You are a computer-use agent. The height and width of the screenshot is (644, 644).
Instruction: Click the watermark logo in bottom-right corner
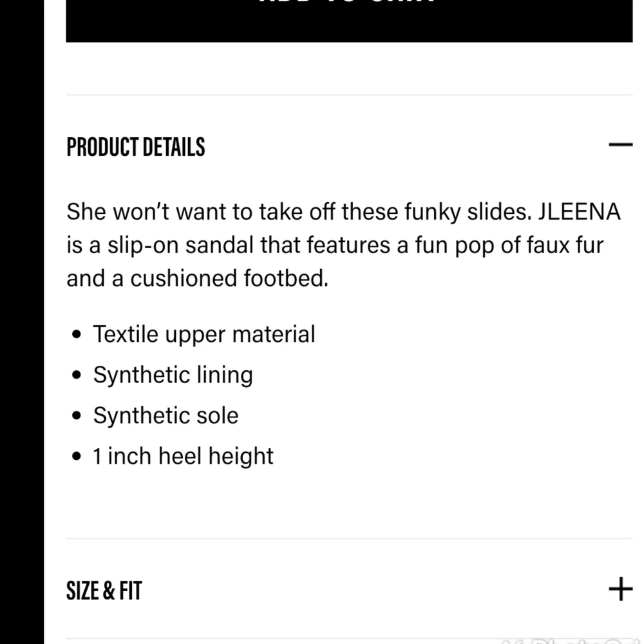click(x=573, y=641)
